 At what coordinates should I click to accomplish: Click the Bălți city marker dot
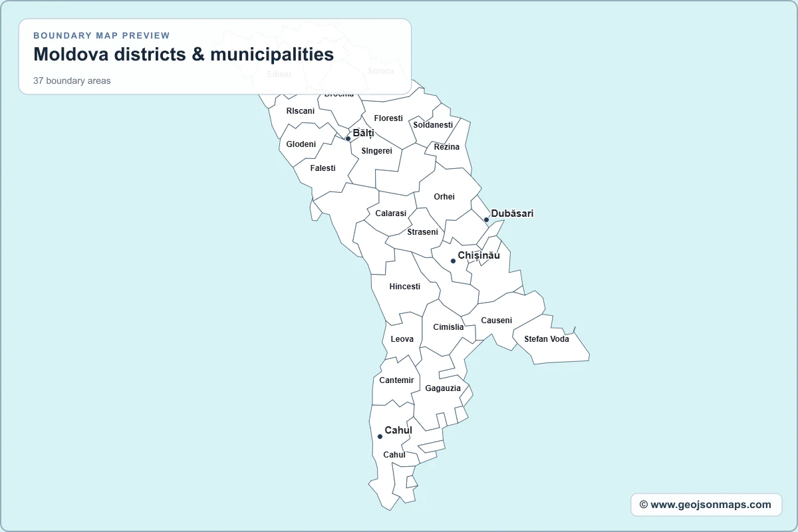[348, 139]
